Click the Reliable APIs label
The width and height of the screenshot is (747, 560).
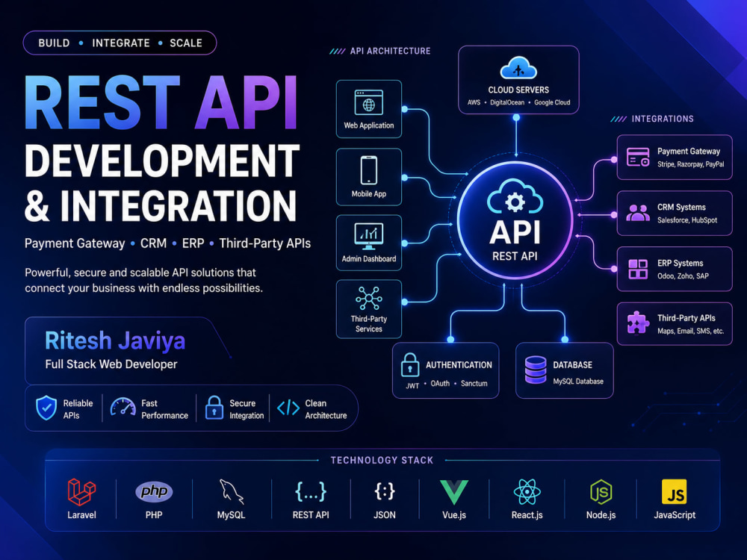pyautogui.click(x=78, y=409)
